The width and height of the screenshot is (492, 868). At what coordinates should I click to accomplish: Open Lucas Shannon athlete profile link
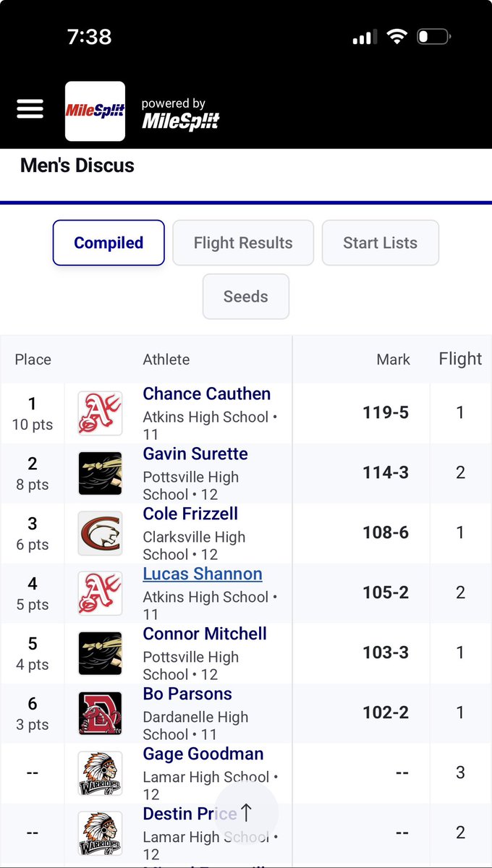coord(203,574)
